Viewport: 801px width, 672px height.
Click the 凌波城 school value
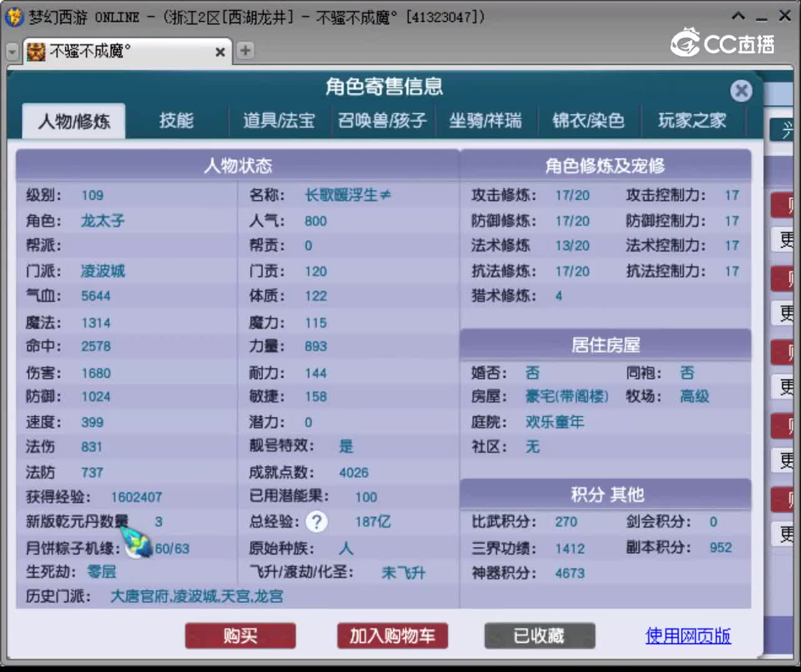coord(103,271)
